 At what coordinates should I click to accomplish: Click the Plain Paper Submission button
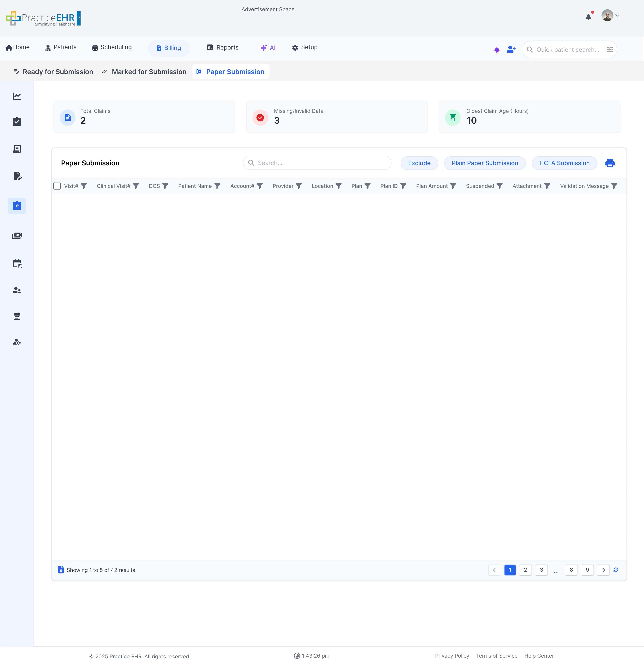point(485,163)
